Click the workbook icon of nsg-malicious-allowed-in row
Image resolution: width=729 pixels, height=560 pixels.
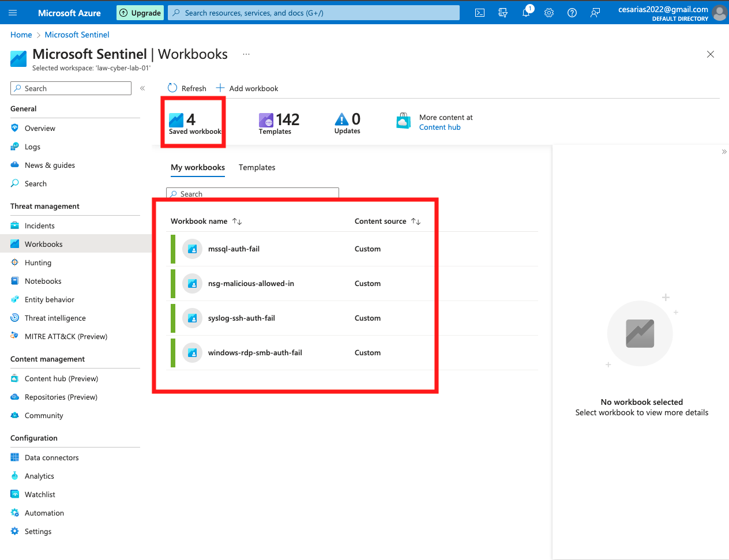193,284
